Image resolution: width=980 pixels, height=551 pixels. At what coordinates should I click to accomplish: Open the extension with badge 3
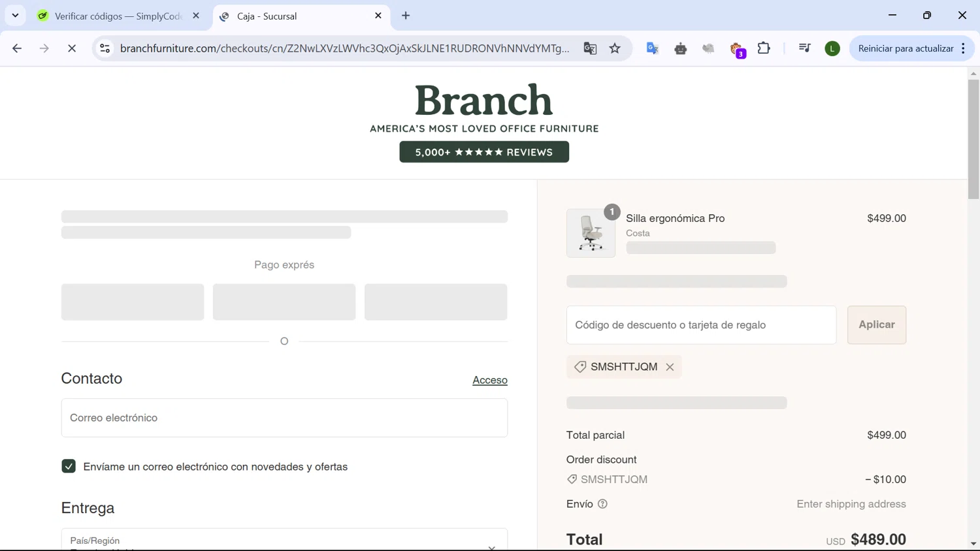tap(737, 50)
